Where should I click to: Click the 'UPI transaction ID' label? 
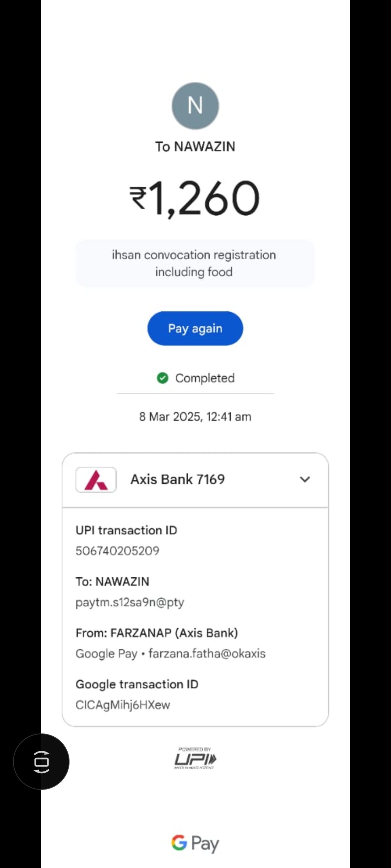point(126,530)
